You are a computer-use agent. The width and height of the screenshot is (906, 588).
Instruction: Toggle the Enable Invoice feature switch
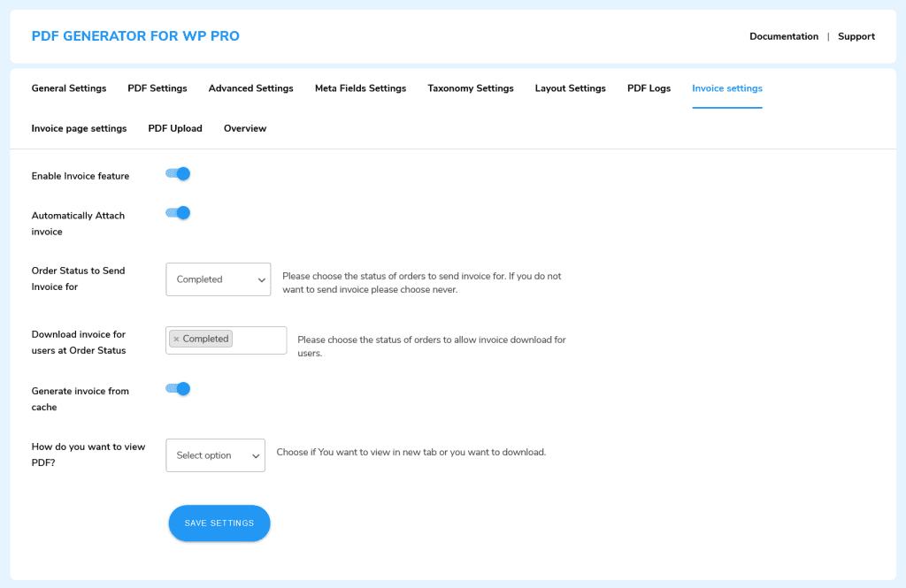click(177, 173)
